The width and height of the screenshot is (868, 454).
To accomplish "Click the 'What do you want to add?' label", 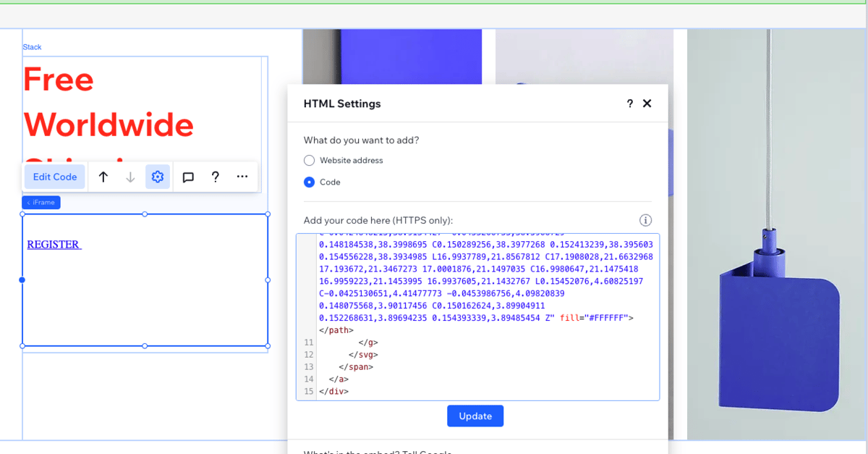I will [361, 140].
